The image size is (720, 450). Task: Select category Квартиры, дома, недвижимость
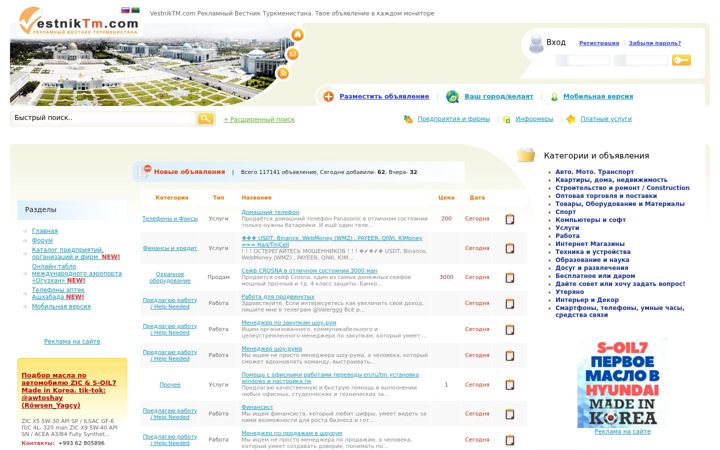pos(611,180)
